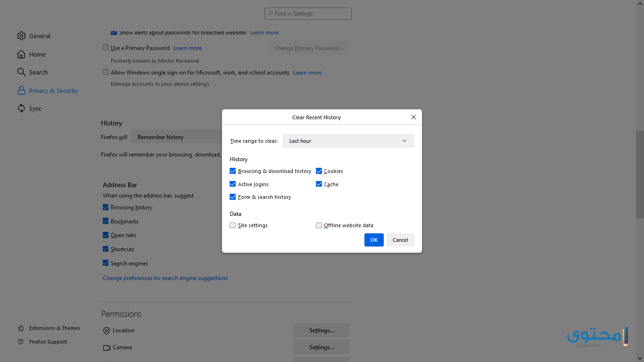This screenshot has width=644, height=362.
Task: Click the Firefox Support help icon
Action: [21, 342]
